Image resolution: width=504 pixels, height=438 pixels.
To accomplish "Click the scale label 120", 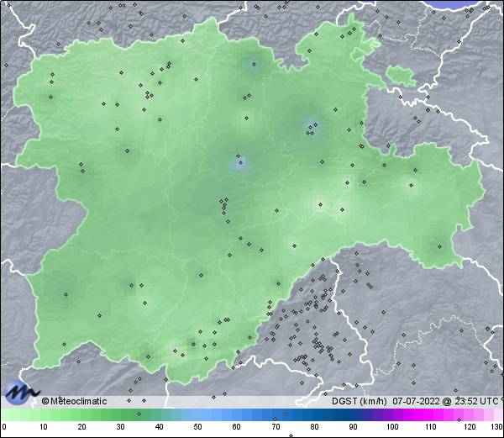I will click(470, 427).
